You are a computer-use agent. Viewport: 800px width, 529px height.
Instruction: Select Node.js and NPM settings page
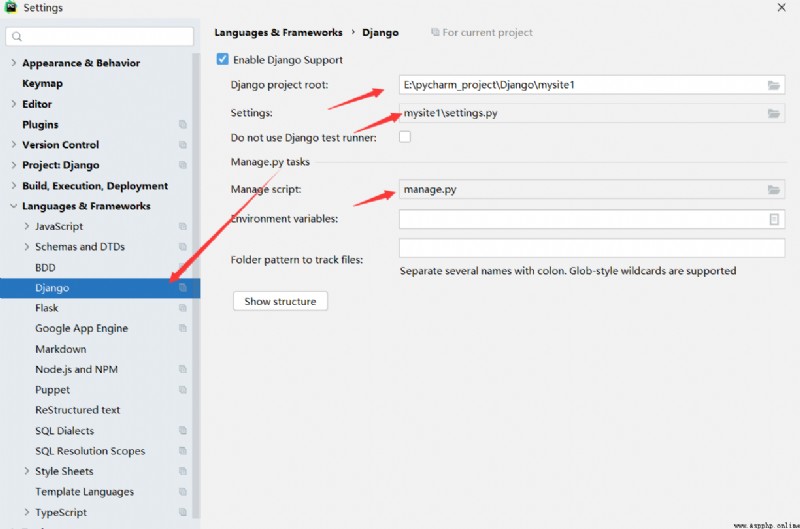(x=77, y=369)
